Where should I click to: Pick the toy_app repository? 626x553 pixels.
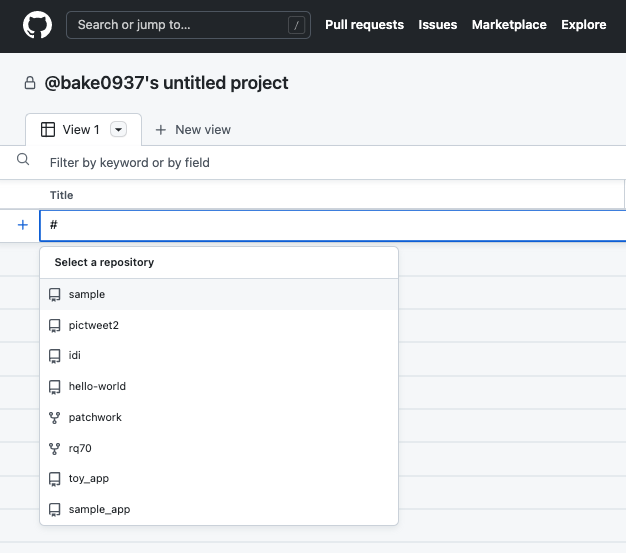(219, 478)
